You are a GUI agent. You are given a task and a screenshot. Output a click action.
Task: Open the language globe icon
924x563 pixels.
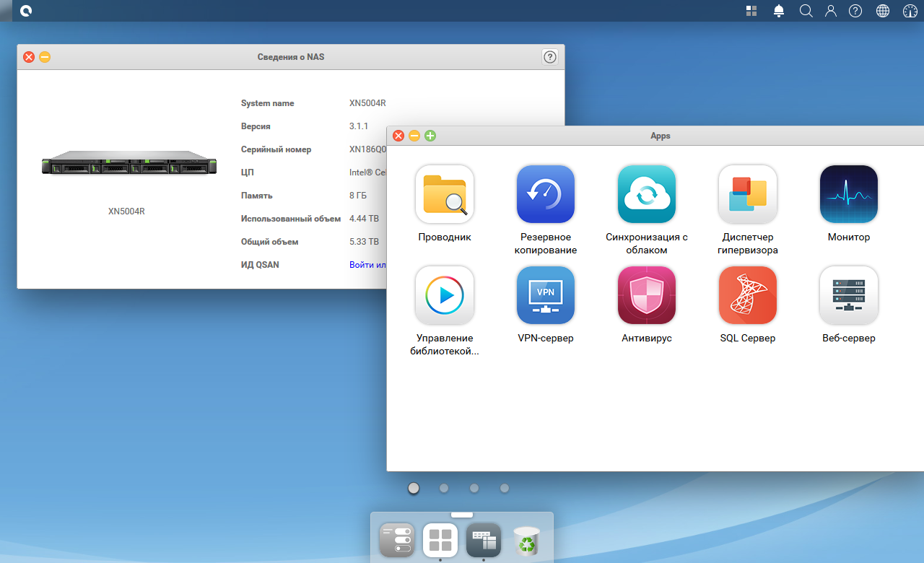pyautogui.click(x=883, y=11)
